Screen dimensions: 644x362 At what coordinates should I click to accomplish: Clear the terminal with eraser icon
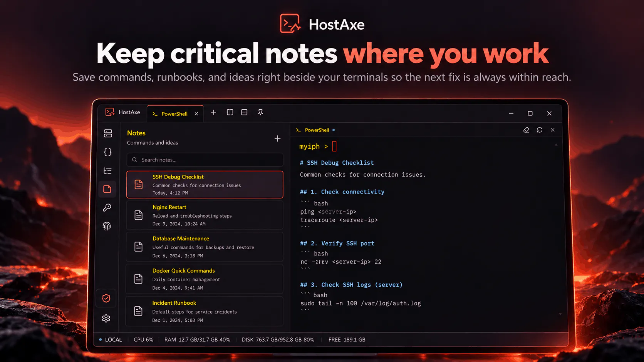[x=527, y=130]
